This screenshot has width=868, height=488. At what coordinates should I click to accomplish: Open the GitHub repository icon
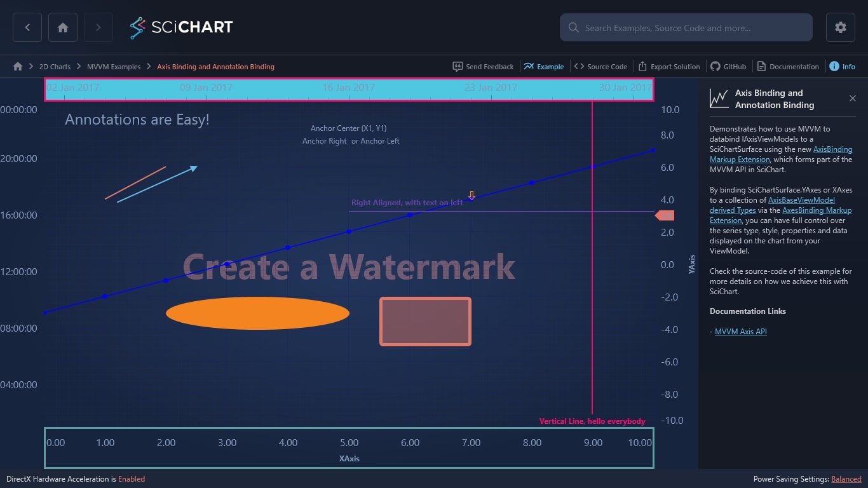pyautogui.click(x=728, y=66)
